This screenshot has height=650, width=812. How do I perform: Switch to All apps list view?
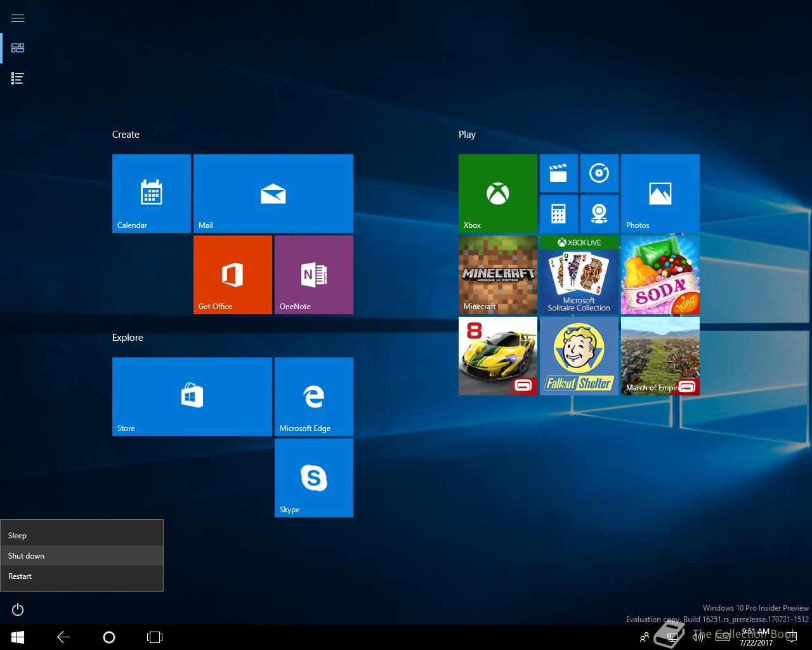pos(18,79)
